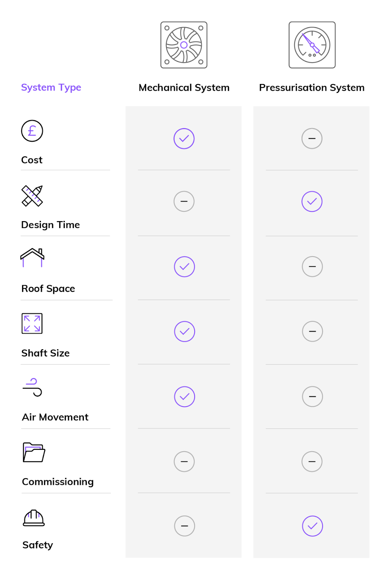Click the pound sign Cost icon

click(32, 131)
